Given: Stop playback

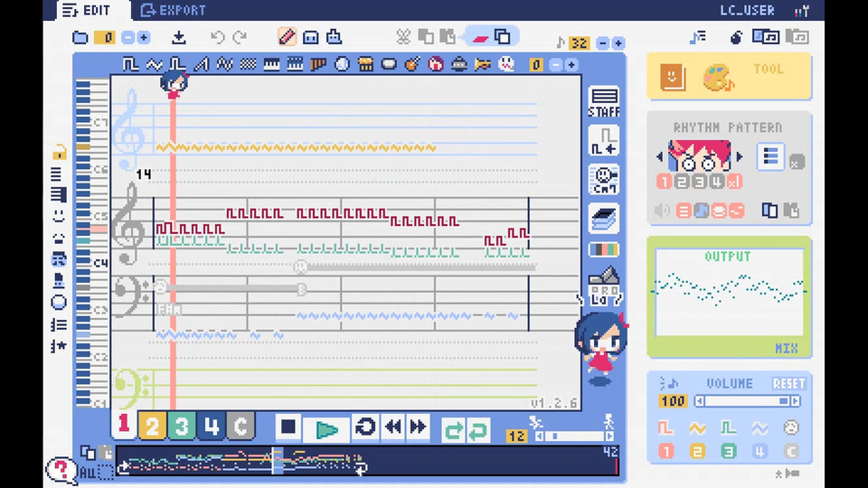Looking at the screenshot, I should coord(288,427).
